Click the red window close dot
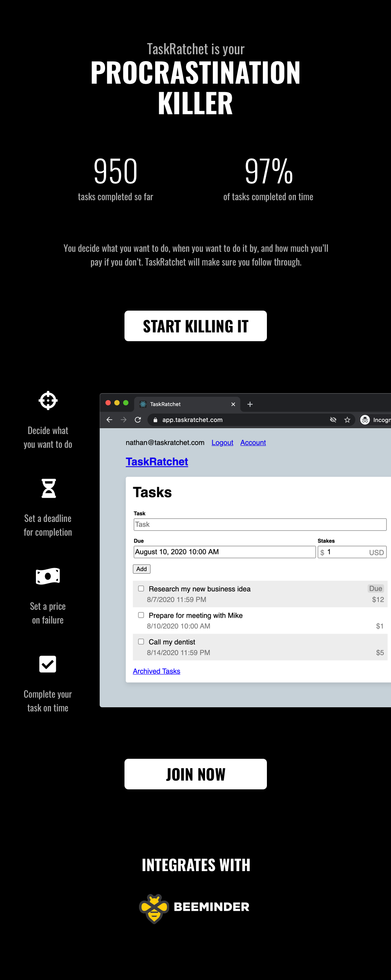 tap(108, 403)
